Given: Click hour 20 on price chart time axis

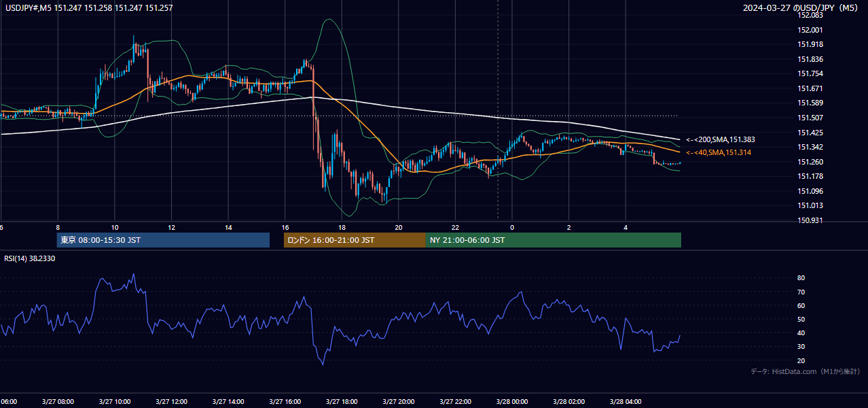Looking at the screenshot, I should pos(399,227).
